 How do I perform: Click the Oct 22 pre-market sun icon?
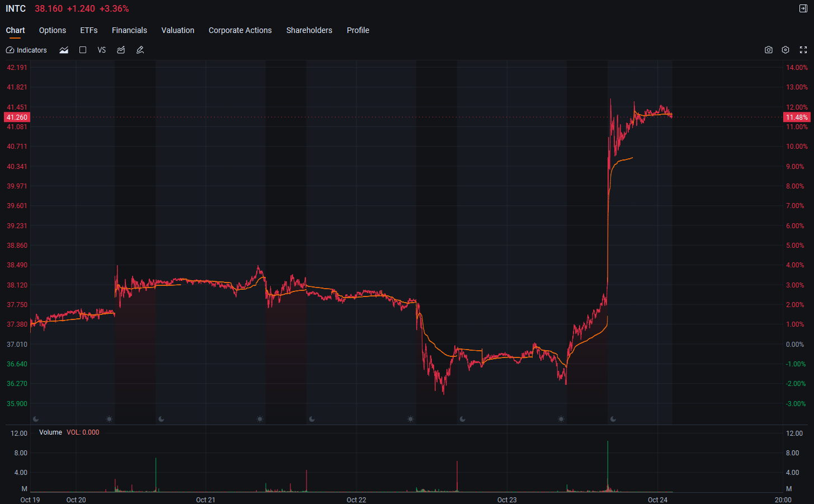coord(411,419)
